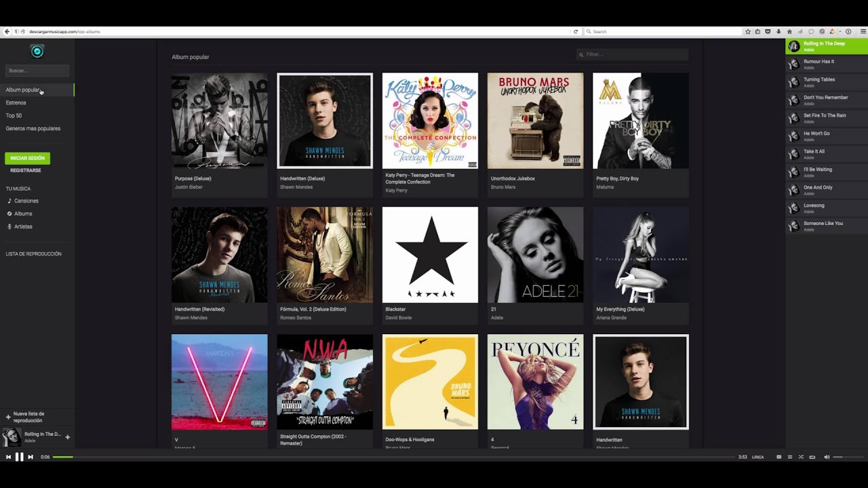The image size is (868, 488).
Task: Bookmark the page with the star icon
Action: tap(748, 32)
